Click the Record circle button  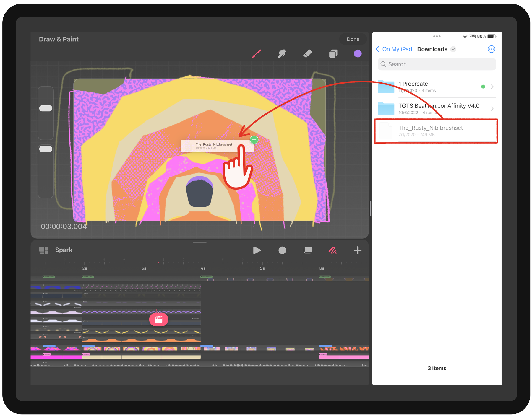click(282, 250)
